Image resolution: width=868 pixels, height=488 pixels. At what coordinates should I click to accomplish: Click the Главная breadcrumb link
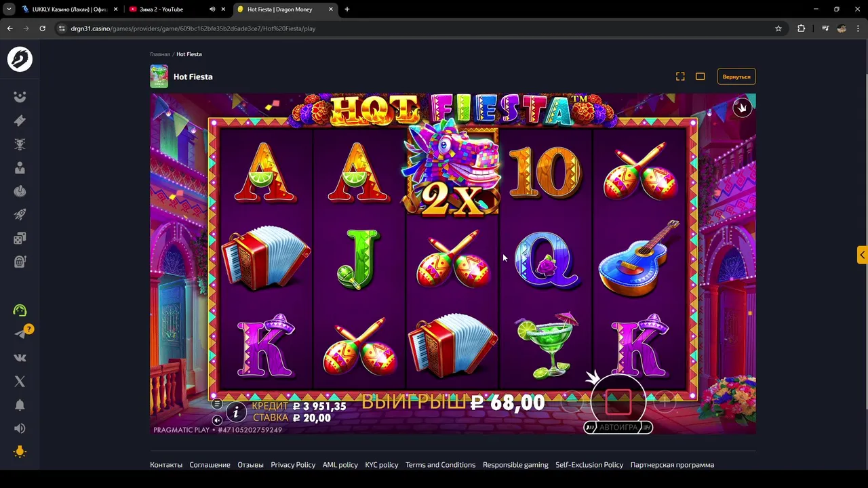coord(160,54)
